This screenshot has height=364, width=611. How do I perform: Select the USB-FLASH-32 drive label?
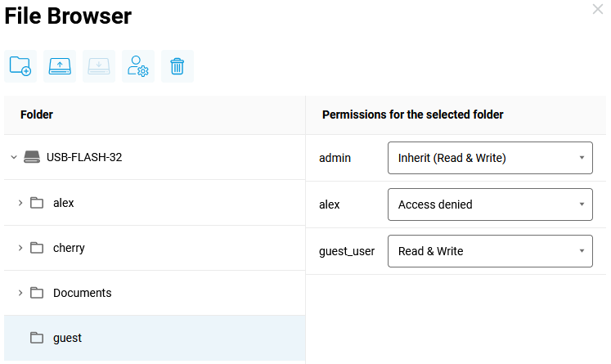click(84, 157)
